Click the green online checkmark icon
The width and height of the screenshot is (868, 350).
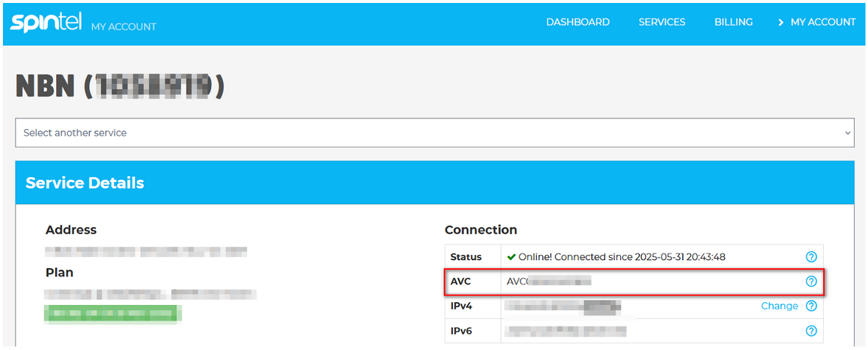coord(512,256)
